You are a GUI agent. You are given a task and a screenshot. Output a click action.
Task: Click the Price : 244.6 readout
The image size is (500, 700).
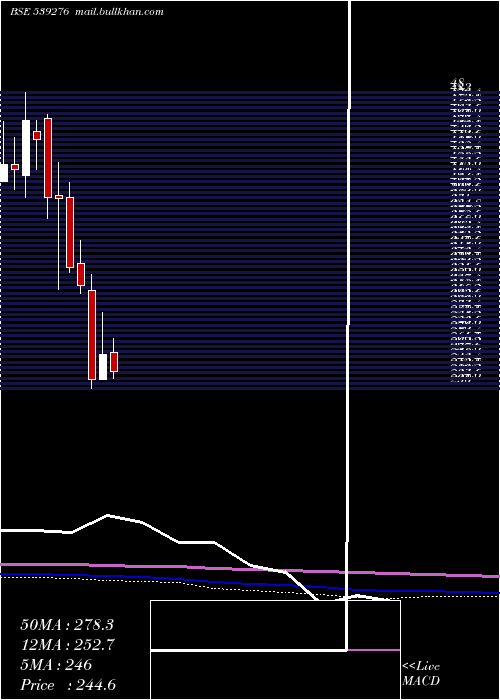68,685
